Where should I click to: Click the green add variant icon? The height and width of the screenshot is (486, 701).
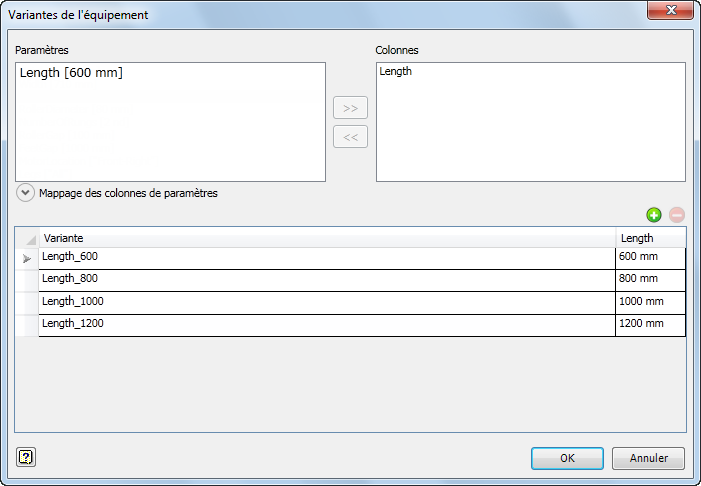[654, 215]
